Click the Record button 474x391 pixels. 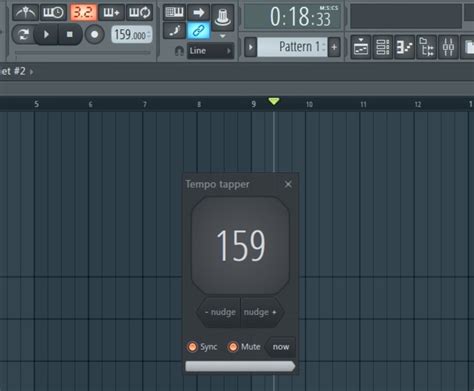coord(94,34)
